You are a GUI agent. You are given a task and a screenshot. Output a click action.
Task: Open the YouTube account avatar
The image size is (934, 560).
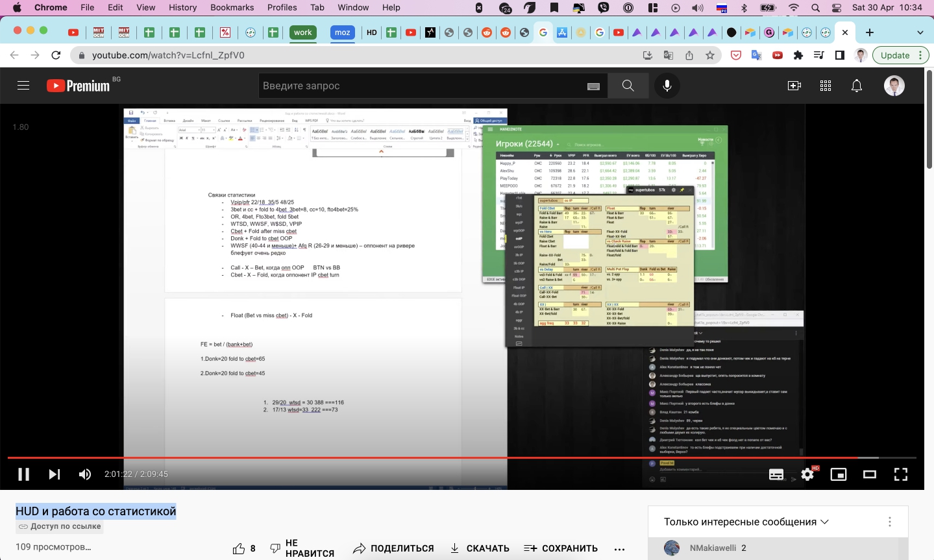point(894,86)
